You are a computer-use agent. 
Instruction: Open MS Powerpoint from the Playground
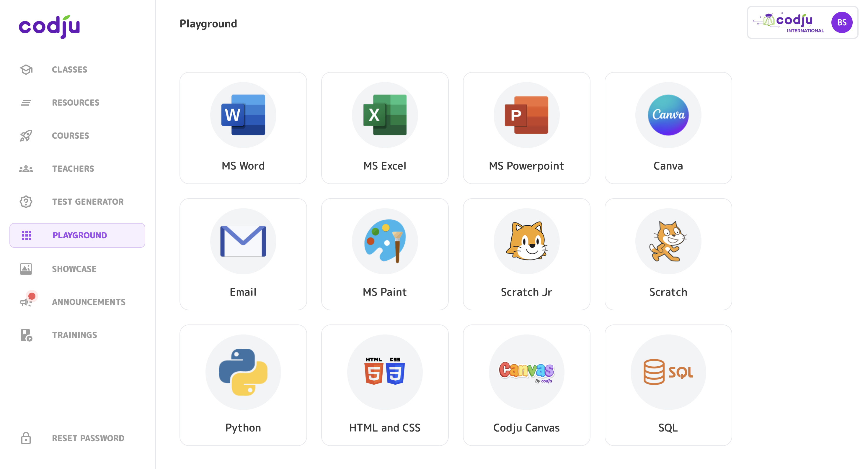point(526,128)
